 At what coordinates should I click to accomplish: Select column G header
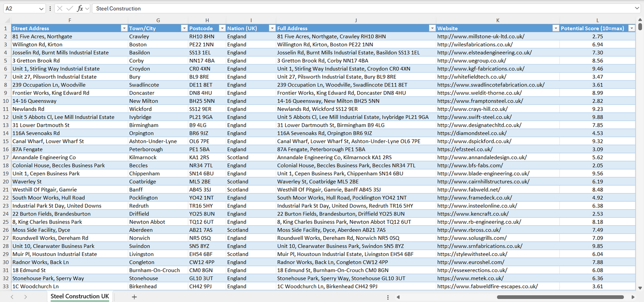158,21
